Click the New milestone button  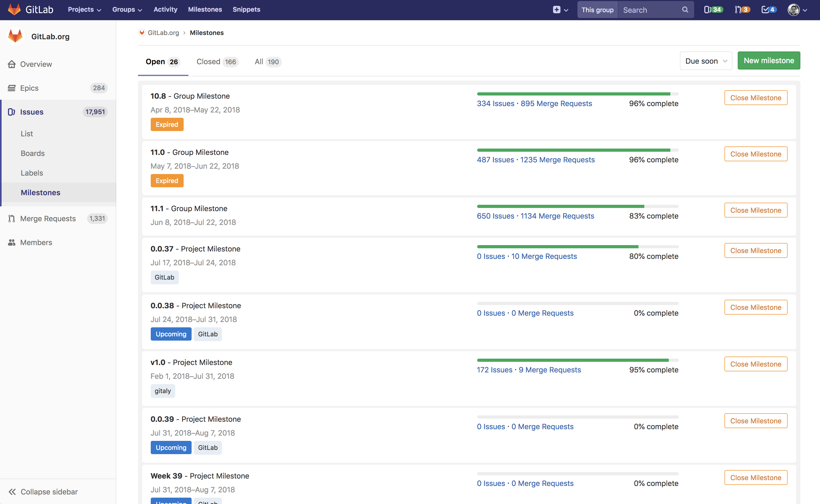pyautogui.click(x=768, y=61)
